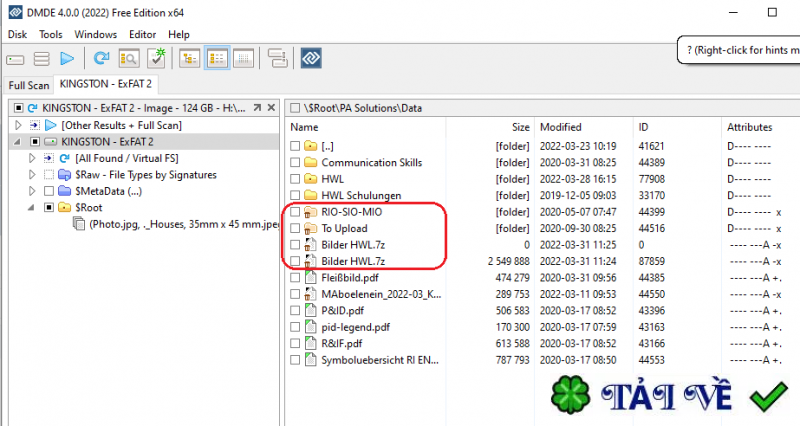Select the Bilder HWL.7z file sized 2 549 888
The height and width of the screenshot is (426, 800).
[x=353, y=261]
